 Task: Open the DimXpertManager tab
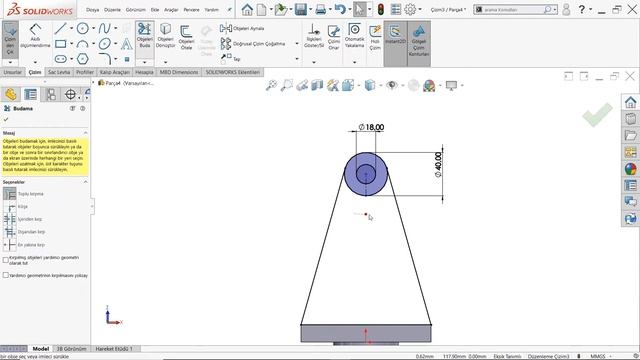click(70, 94)
